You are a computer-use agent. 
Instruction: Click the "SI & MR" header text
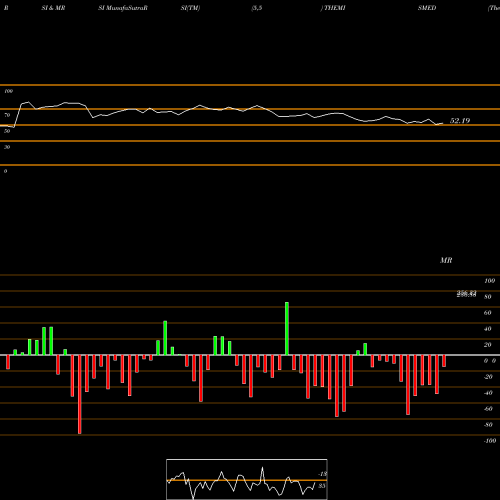tap(53, 8)
